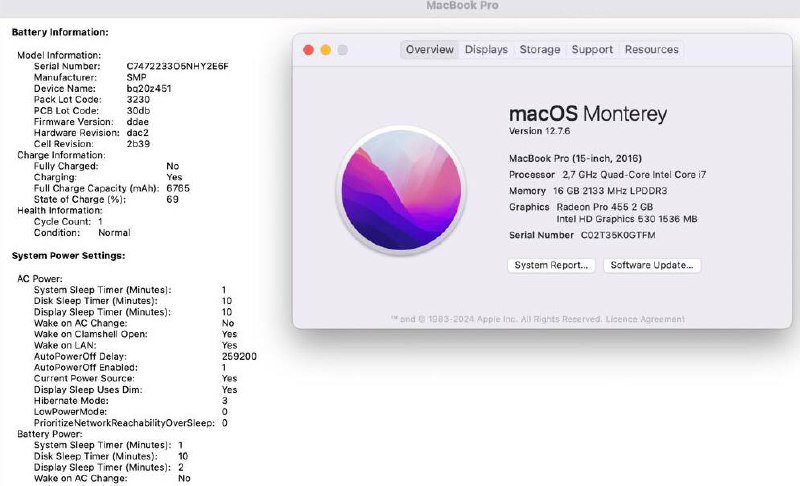Switch to the Overview tab
Viewport: 800px width, 486px height.
click(430, 50)
